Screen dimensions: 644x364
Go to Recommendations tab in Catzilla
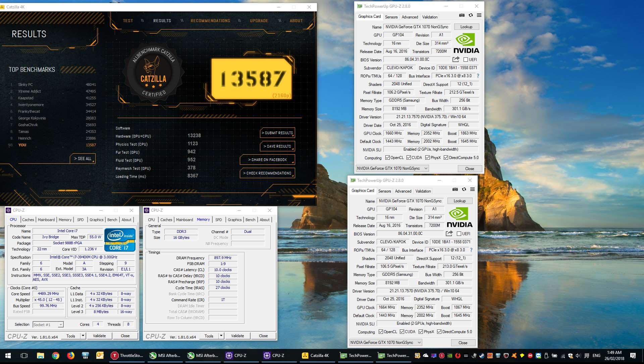click(210, 21)
